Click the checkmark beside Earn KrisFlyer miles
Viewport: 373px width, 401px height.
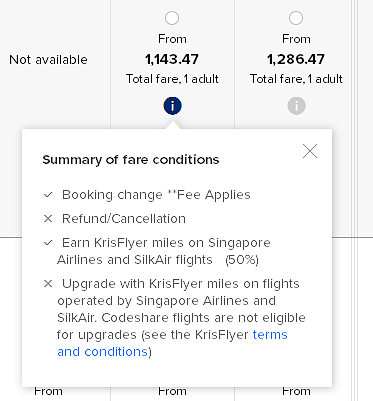pos(48,243)
